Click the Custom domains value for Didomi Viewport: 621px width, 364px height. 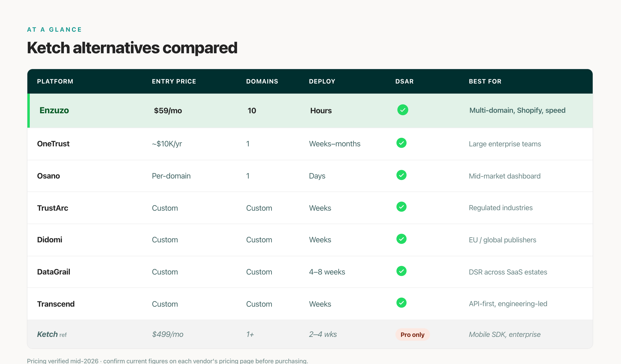click(259, 239)
